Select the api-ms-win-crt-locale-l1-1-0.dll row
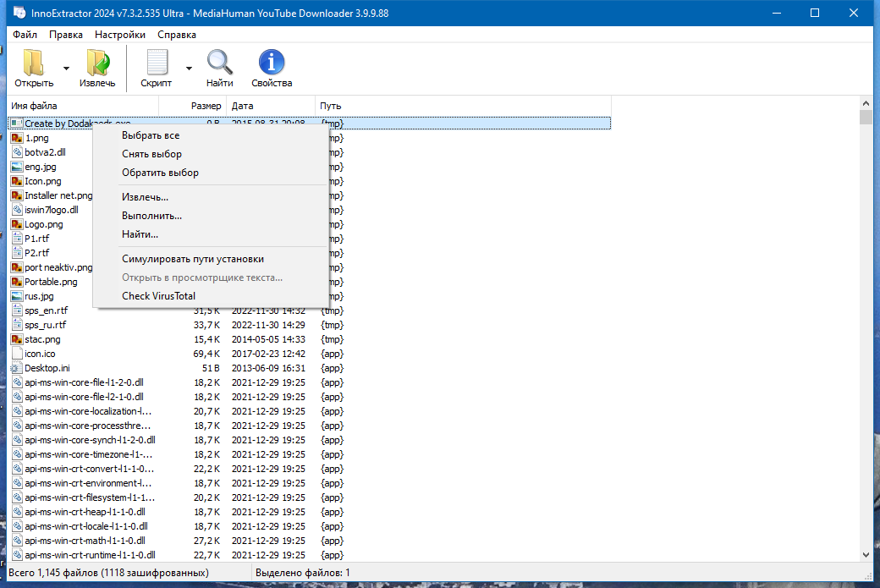The height and width of the screenshot is (588, 880). click(309, 526)
